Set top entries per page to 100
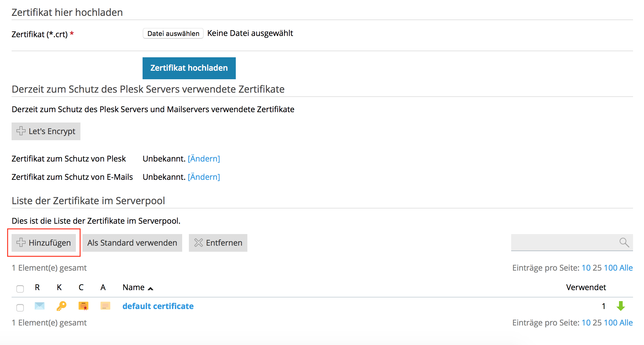The height and width of the screenshot is (345, 644). (x=610, y=268)
